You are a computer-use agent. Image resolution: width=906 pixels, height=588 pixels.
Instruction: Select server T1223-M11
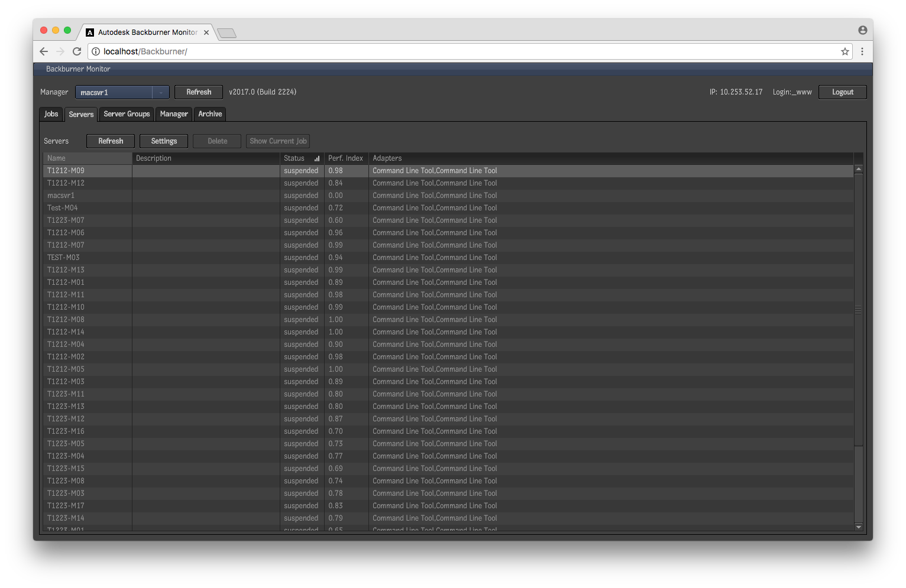click(448, 394)
